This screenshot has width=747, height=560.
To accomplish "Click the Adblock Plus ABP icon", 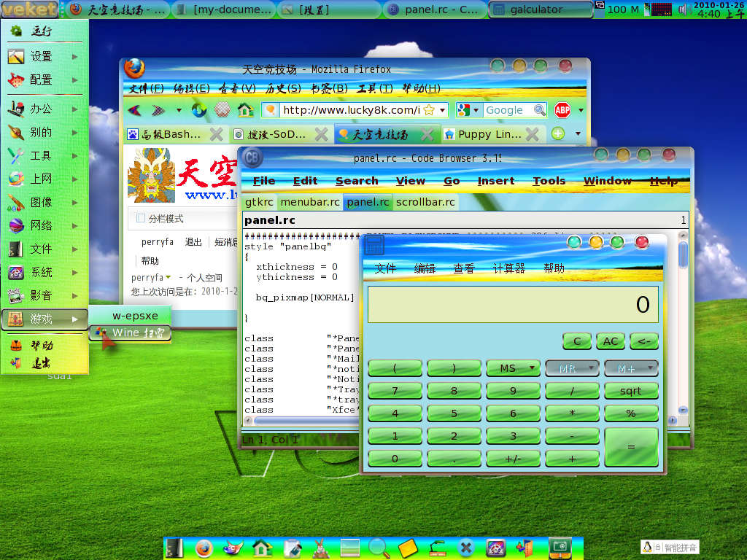I will 562,111.
